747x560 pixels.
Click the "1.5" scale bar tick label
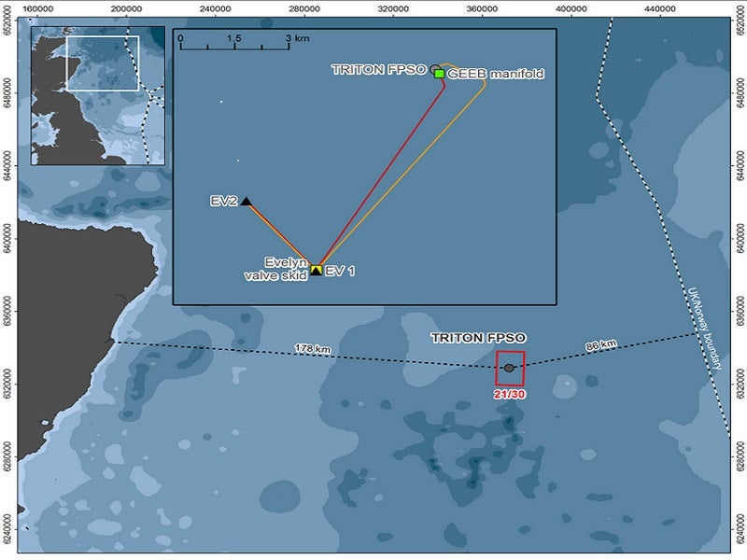coord(233,40)
